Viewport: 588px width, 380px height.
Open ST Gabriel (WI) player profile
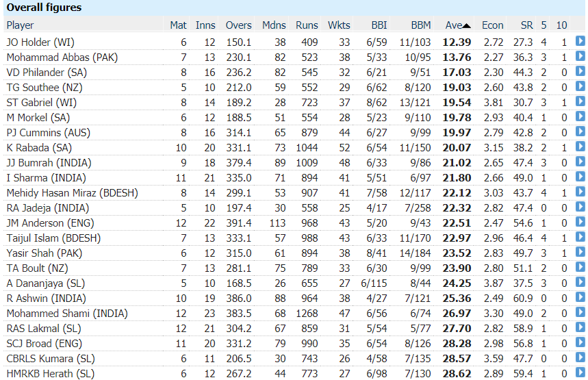pyautogui.click(x=42, y=103)
